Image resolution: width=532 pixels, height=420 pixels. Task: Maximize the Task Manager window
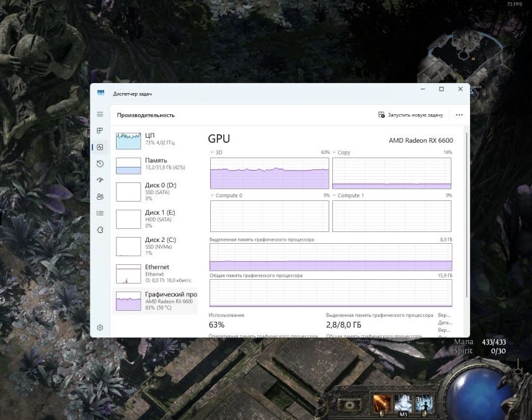tap(441, 89)
